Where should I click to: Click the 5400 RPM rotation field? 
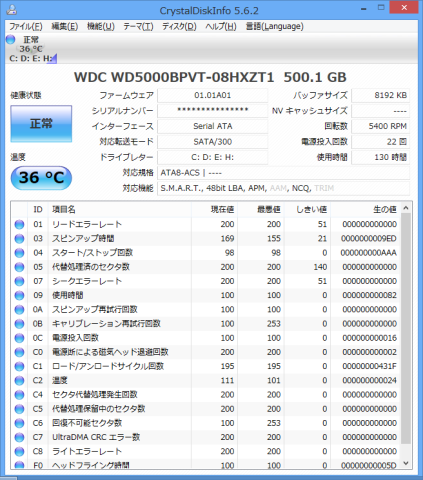381,126
